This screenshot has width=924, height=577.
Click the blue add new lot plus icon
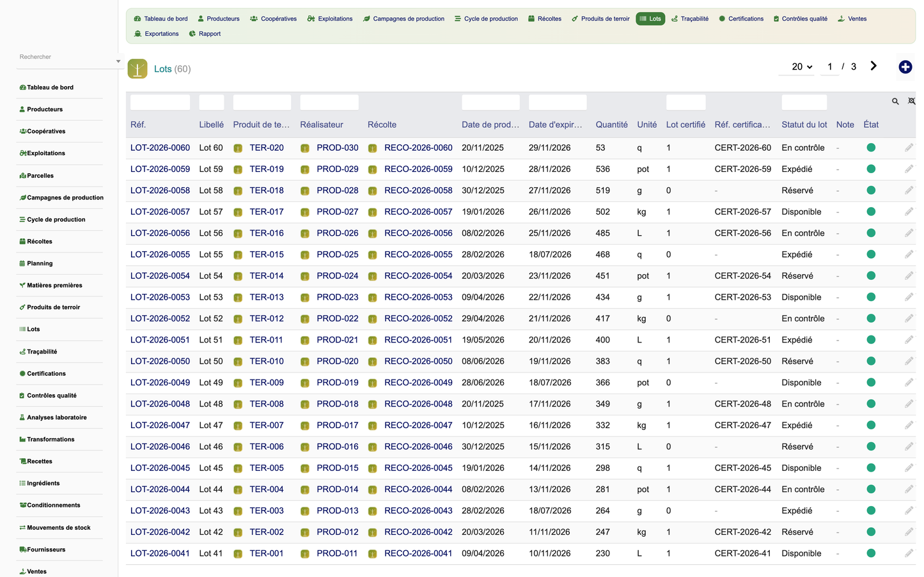tap(905, 67)
